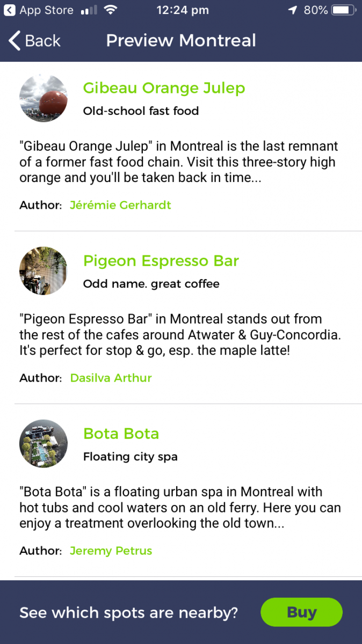The width and height of the screenshot is (362, 644).
Task: Tap the Back chevron arrow
Action: pyautogui.click(x=15, y=40)
